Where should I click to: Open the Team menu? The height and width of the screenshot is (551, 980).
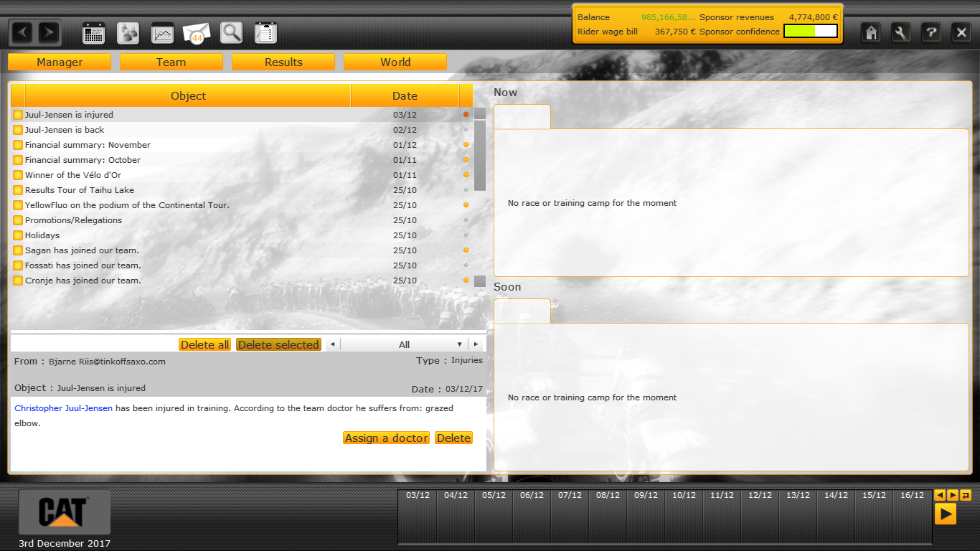pyautogui.click(x=171, y=62)
